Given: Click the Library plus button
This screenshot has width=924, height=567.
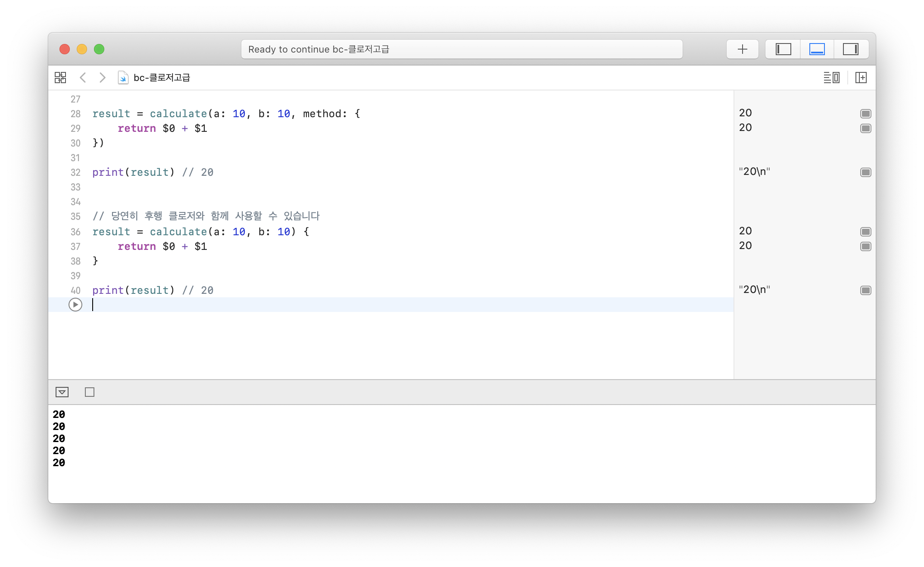Looking at the screenshot, I should [x=742, y=49].
